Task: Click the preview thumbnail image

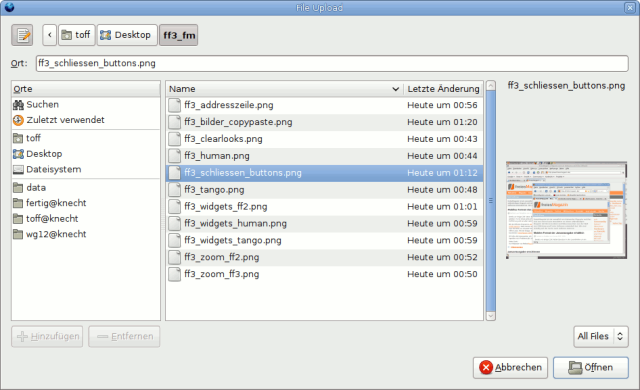Action: coord(567,210)
